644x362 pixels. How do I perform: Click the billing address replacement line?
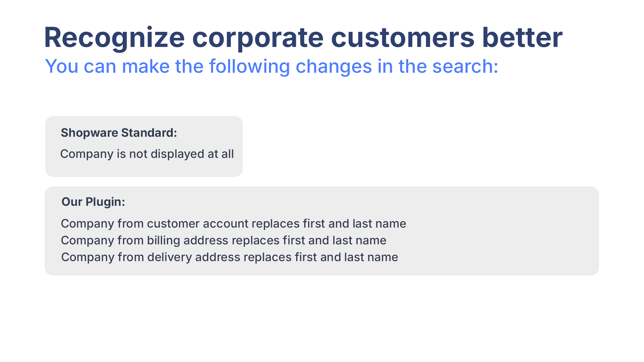point(223,240)
